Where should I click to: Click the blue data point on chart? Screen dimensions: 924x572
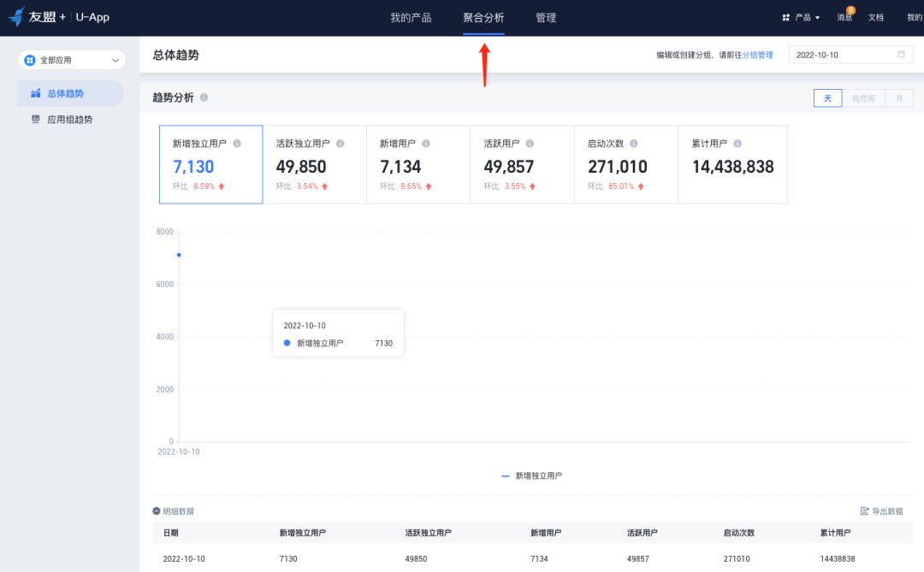point(179,255)
